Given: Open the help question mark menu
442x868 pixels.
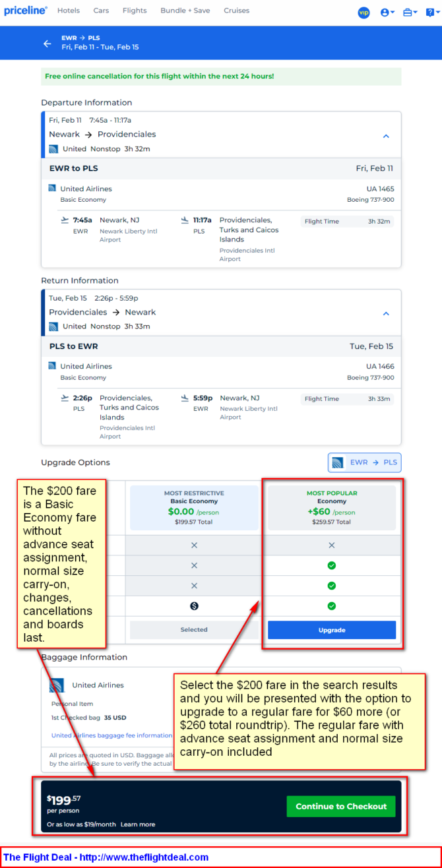Looking at the screenshot, I should [431, 12].
